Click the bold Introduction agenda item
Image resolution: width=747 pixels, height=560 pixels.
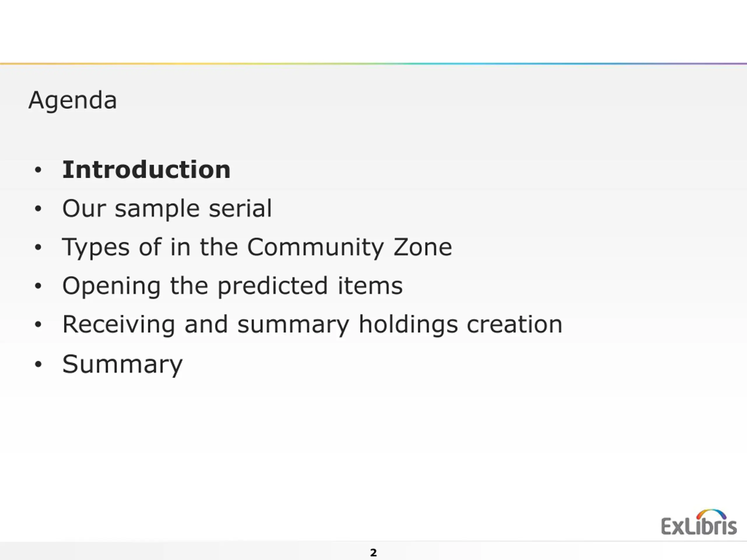(146, 169)
